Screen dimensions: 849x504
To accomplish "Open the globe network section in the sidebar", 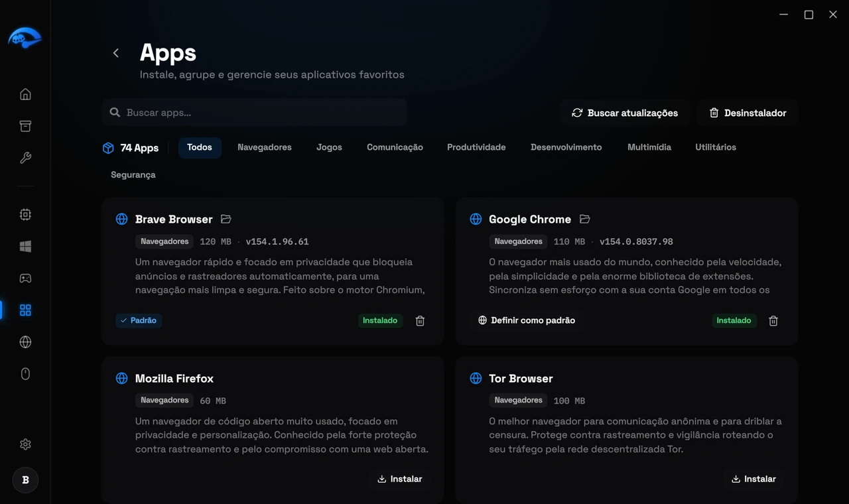I will (x=25, y=342).
